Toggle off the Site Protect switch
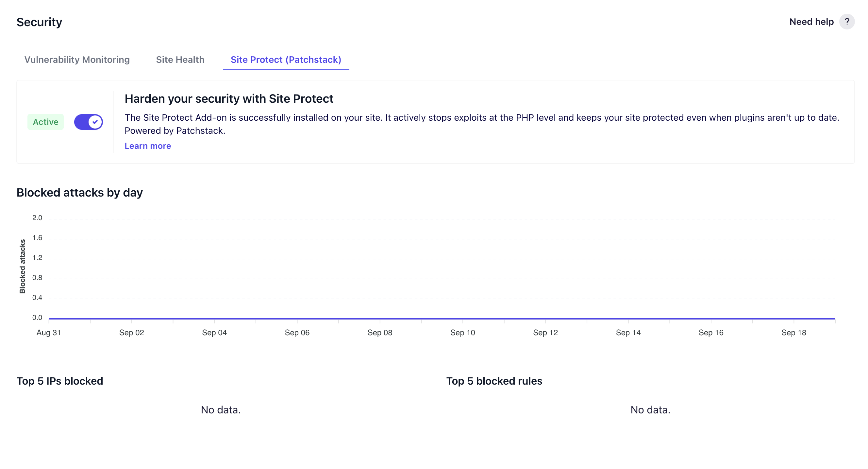Image resolution: width=868 pixels, height=469 pixels. tap(88, 122)
